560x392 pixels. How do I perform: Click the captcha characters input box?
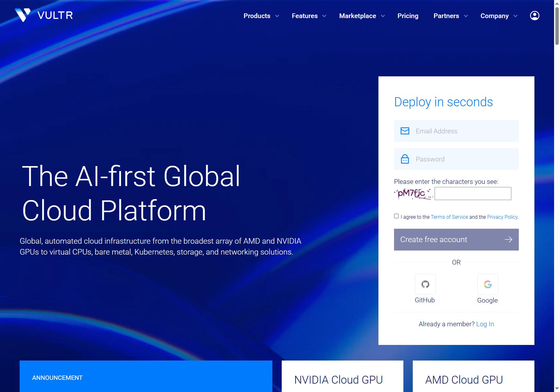coord(473,194)
